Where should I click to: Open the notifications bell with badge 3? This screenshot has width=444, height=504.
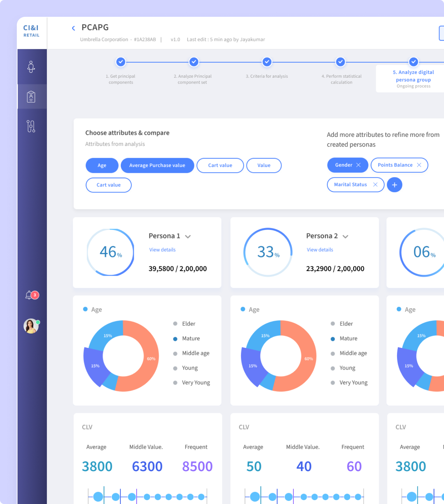(32, 295)
